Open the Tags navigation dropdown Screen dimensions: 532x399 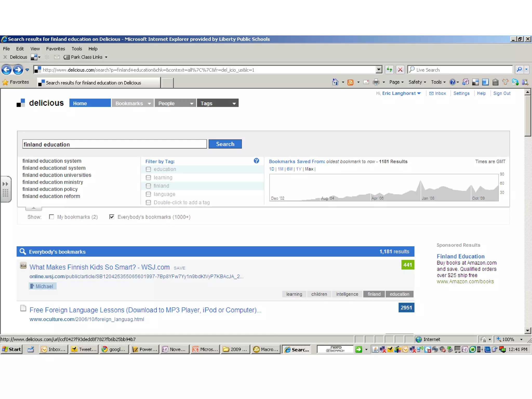pyautogui.click(x=234, y=103)
